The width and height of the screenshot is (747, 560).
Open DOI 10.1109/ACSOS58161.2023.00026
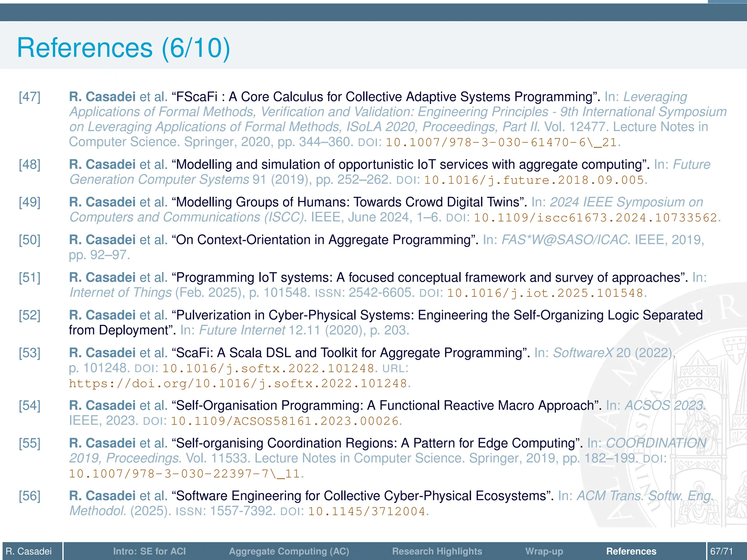coord(285,421)
